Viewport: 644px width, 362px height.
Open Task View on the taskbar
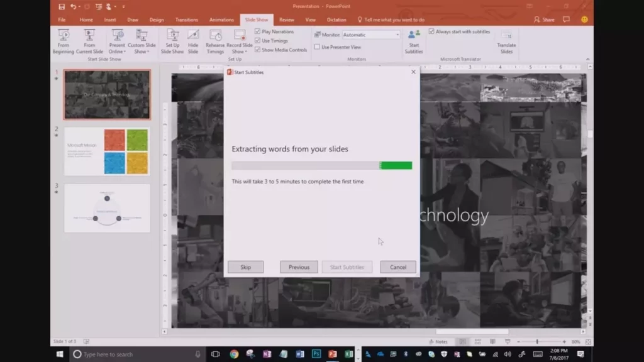[215, 354]
